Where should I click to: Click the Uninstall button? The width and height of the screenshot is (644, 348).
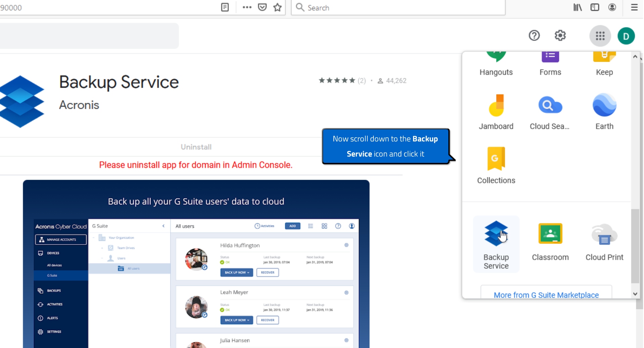click(196, 147)
